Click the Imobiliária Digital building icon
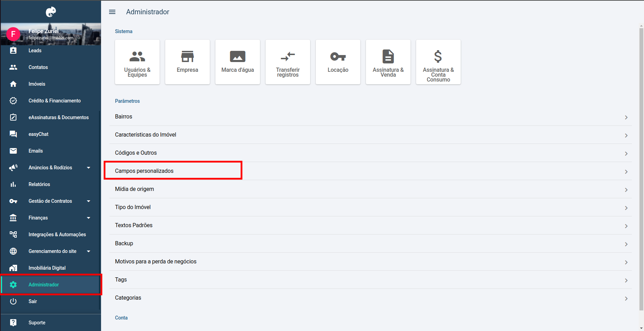Image resolution: width=644 pixels, height=331 pixels. click(x=13, y=268)
